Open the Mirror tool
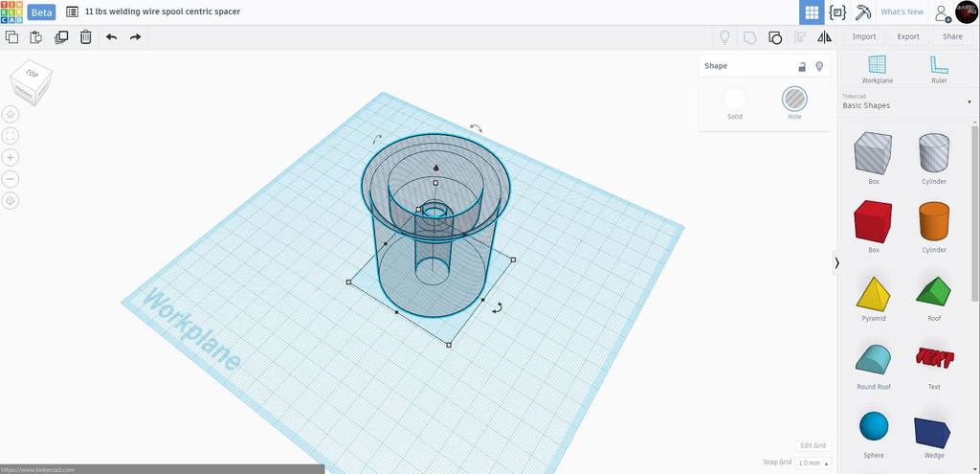The image size is (980, 474). coord(824,37)
